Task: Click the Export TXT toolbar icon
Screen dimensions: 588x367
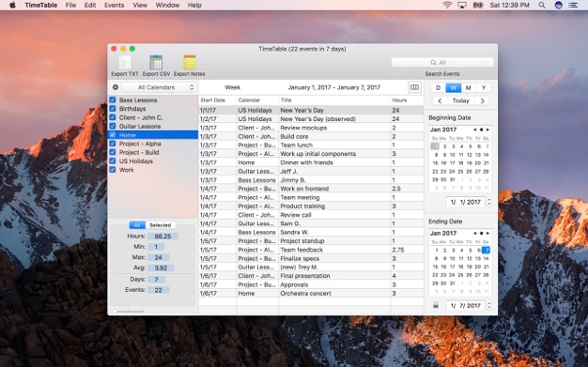Action: coord(125,63)
